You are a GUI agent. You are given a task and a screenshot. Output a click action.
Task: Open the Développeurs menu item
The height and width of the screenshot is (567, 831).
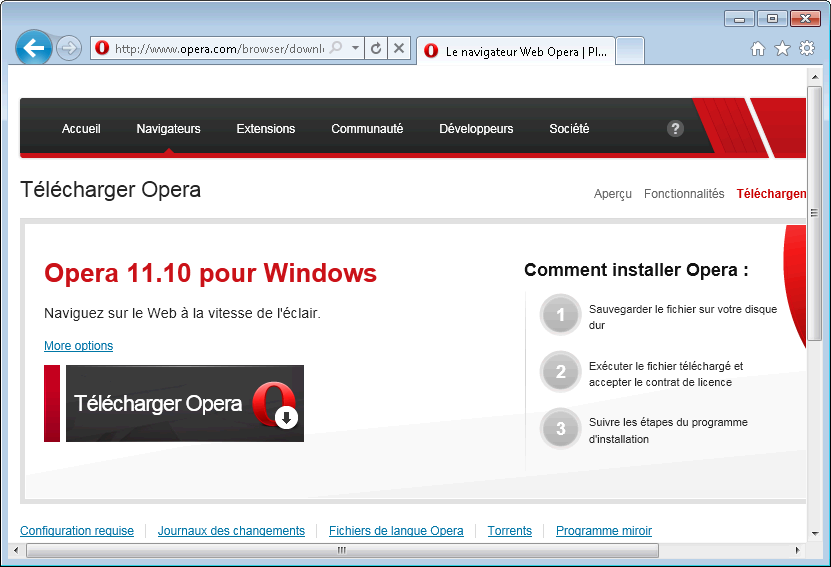476,128
